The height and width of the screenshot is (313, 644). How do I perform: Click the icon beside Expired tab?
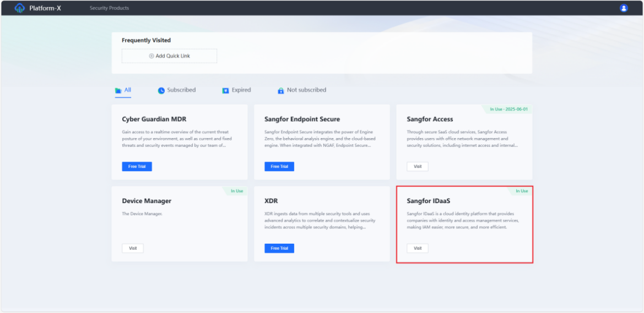click(225, 90)
